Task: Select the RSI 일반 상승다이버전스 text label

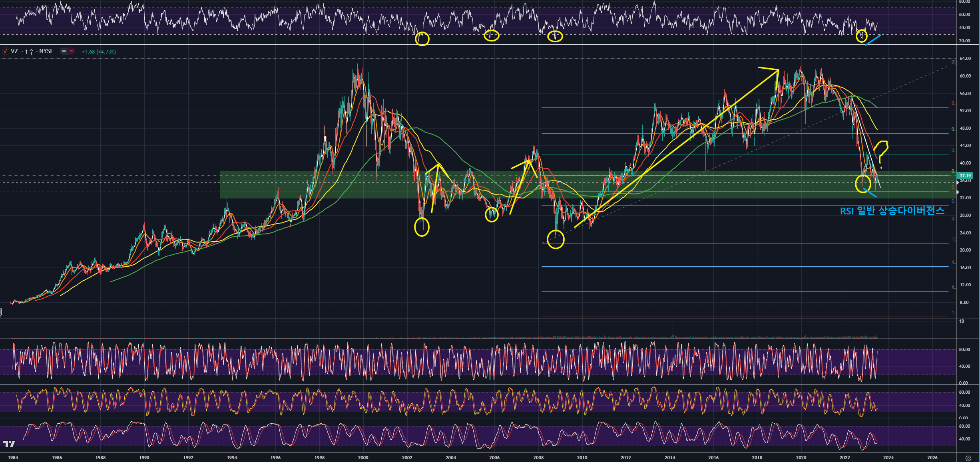Action: tap(892, 211)
